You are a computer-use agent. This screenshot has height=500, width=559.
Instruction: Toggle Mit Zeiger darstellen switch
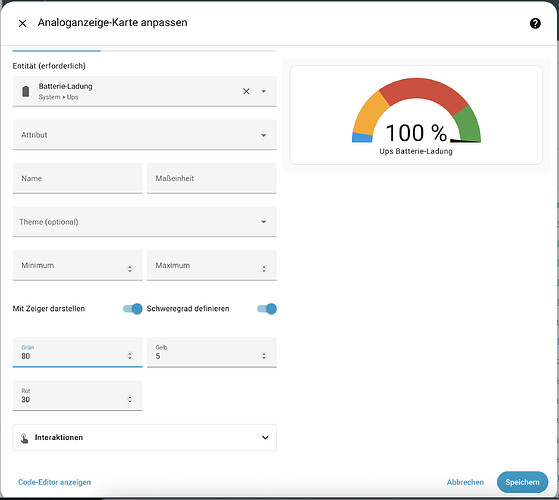click(133, 309)
